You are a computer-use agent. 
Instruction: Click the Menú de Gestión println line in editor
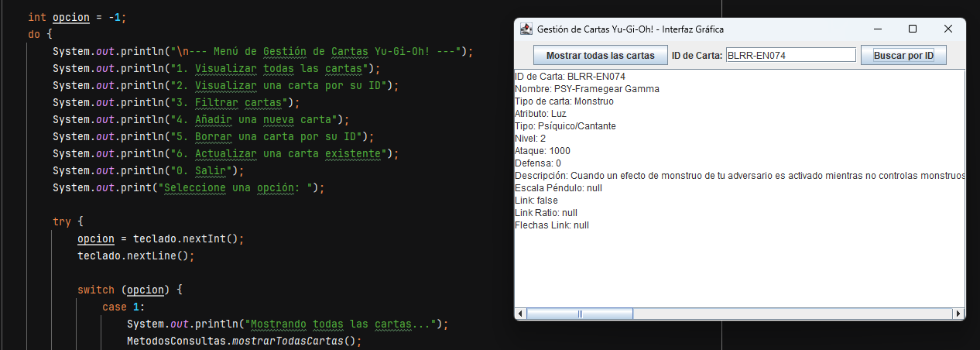tap(262, 51)
